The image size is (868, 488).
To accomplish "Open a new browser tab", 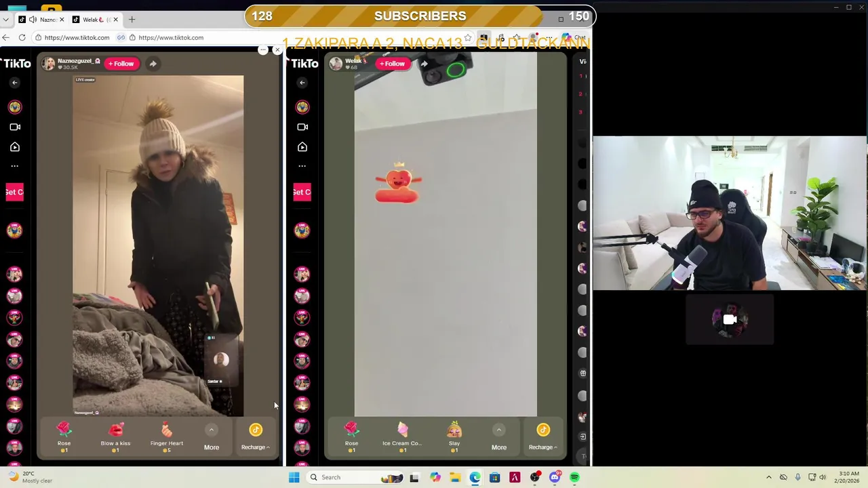I will (x=132, y=20).
